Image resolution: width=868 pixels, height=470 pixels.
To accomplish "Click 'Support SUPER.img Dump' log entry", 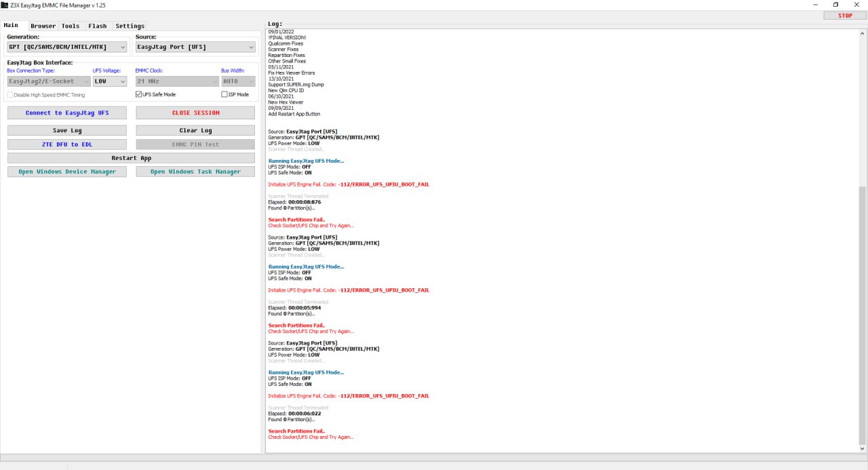I will (296, 85).
